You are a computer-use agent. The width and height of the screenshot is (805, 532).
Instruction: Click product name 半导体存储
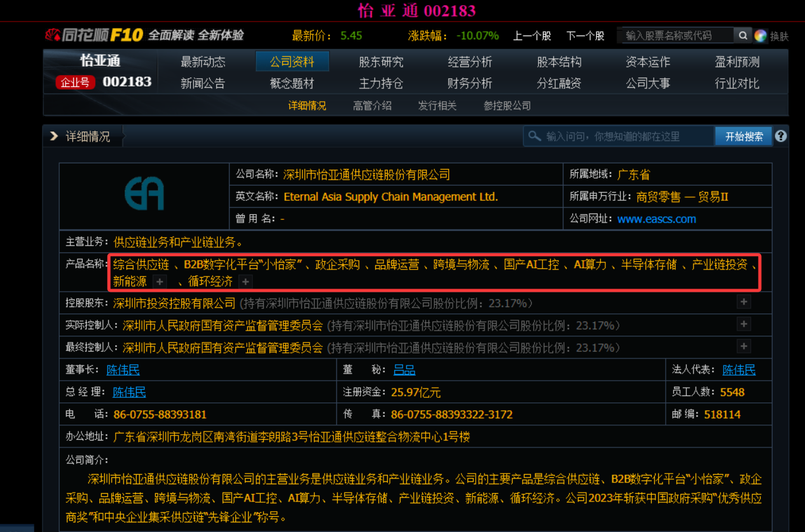tap(649, 264)
